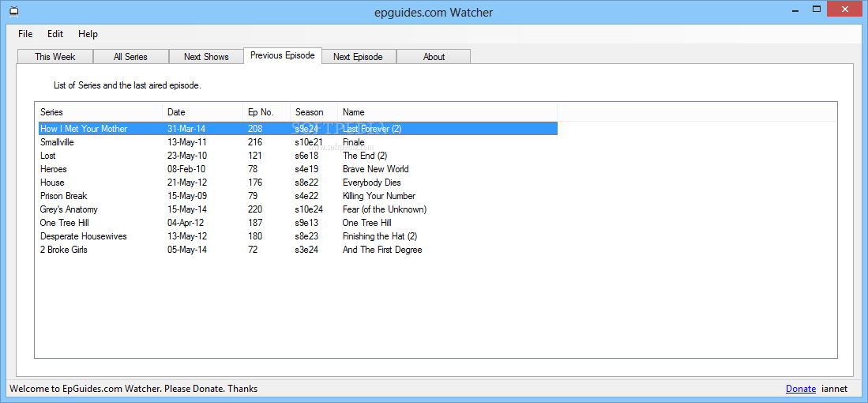Viewport: 868px width, 403px height.
Task: Close the epguides.com Watcher window
Action: coord(847,9)
